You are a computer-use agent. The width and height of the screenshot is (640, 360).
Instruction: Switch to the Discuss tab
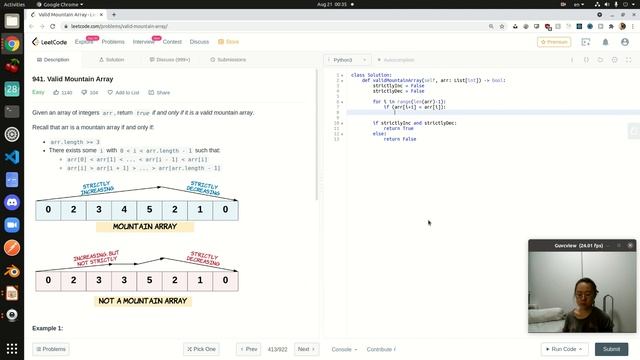pos(170,60)
